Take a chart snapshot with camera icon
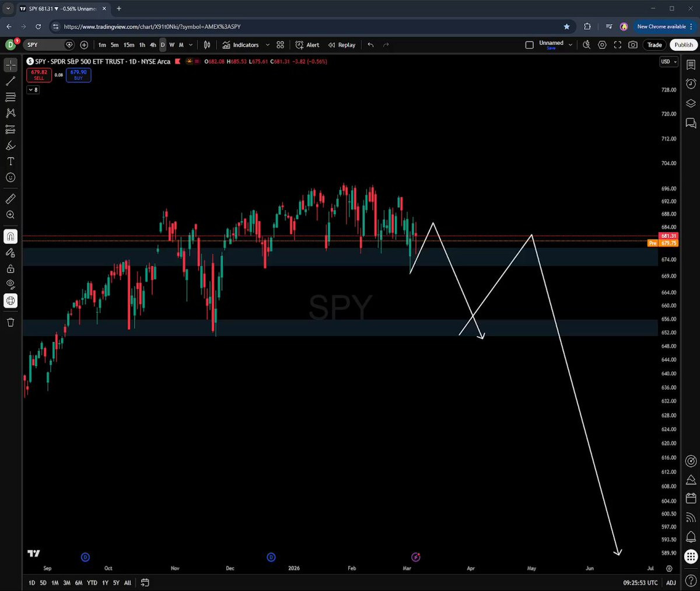Screen dimensions: 700x591 click(x=633, y=45)
